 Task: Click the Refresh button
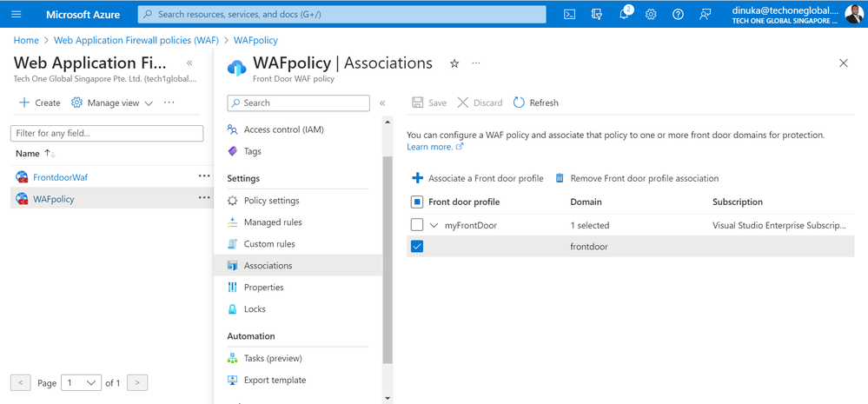click(x=536, y=103)
